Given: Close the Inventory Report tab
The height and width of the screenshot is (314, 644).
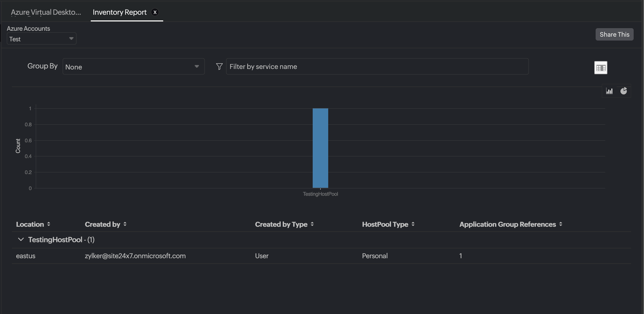Looking at the screenshot, I should click(x=155, y=12).
